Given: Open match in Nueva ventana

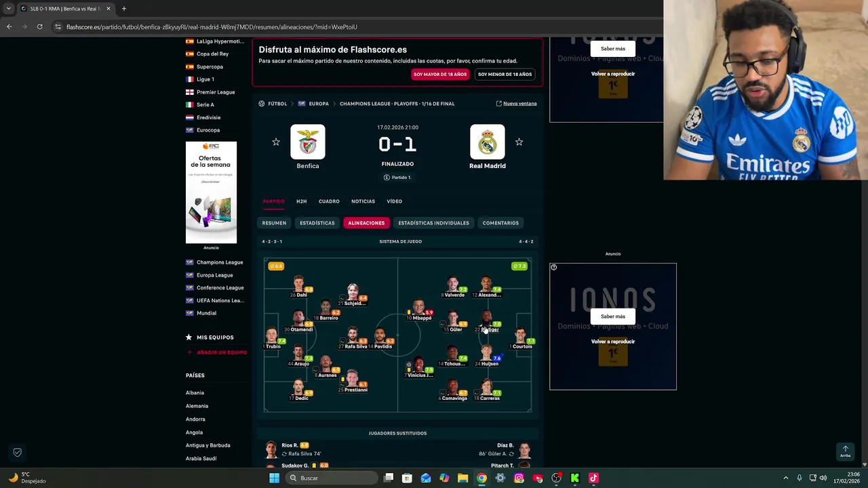Looking at the screenshot, I should pos(516,104).
